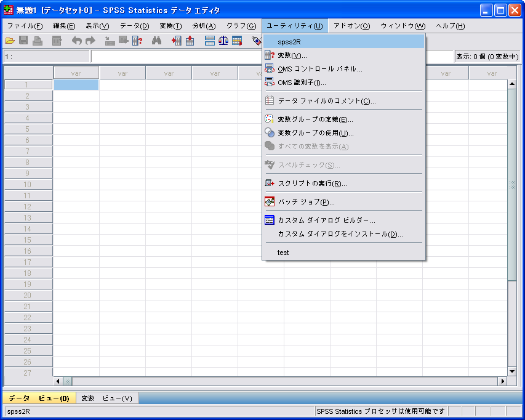Run スクリプトの実行 from the menu
This screenshot has height=420, width=525.
click(312, 184)
